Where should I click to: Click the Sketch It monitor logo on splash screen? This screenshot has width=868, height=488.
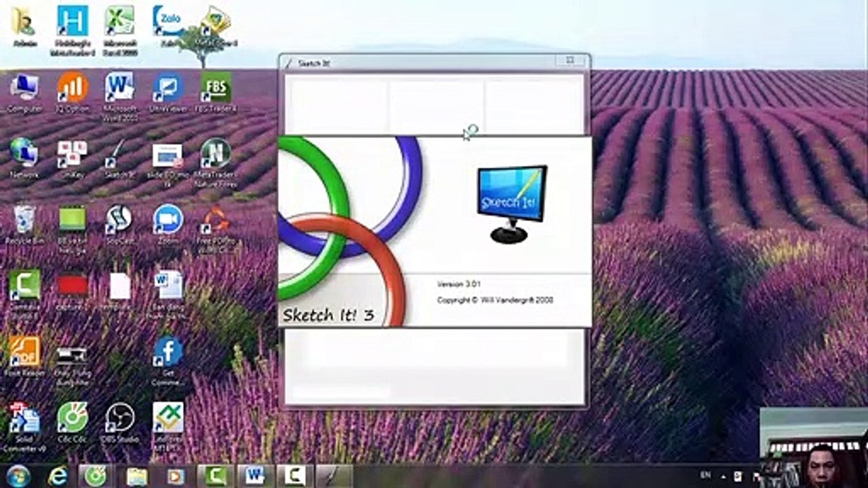point(511,203)
